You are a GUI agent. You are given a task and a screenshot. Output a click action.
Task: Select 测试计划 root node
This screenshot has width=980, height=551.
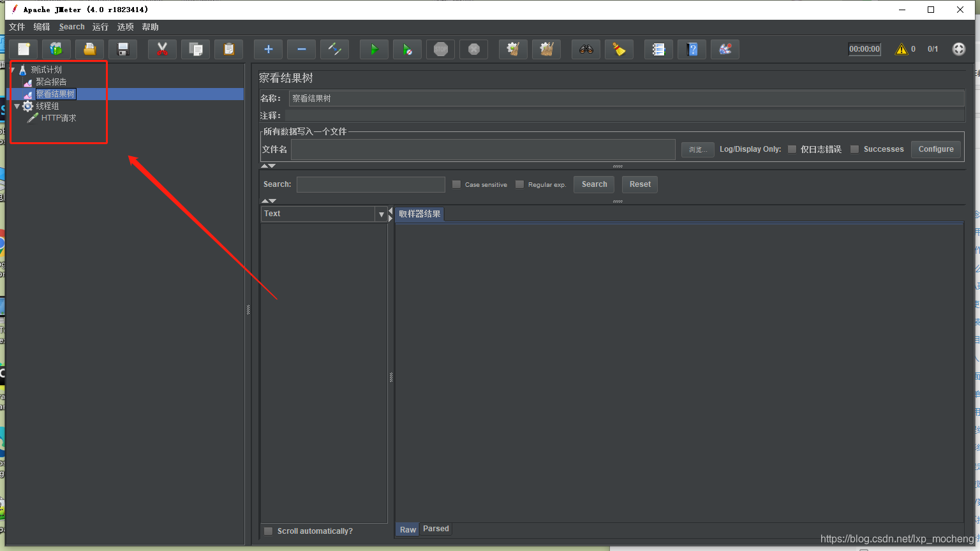(46, 70)
